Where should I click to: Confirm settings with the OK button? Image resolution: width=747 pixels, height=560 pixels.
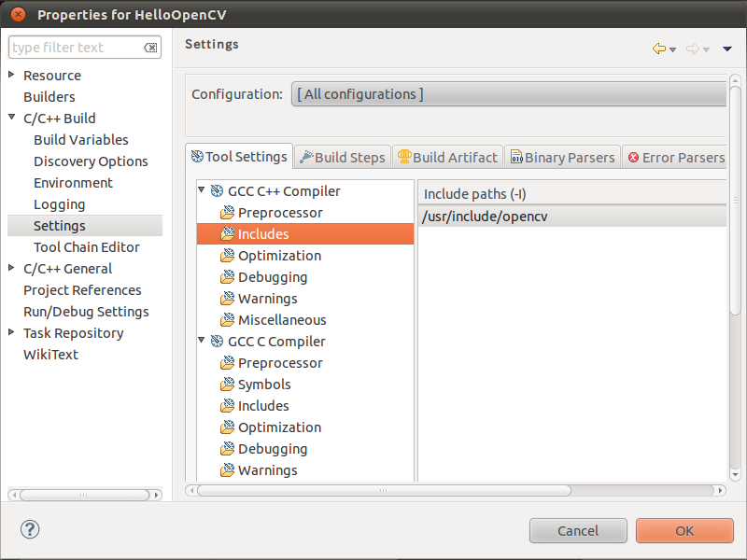684,530
